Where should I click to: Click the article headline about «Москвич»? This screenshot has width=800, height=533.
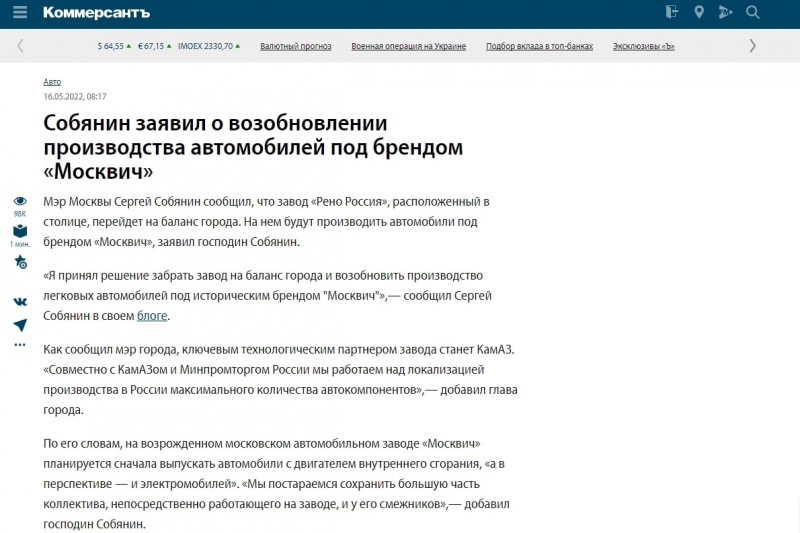coord(253,147)
